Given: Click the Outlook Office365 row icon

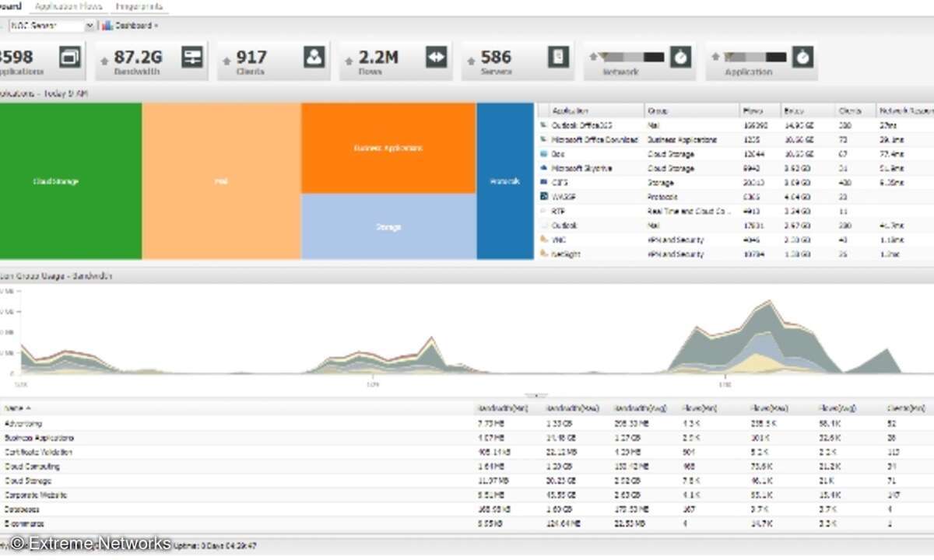Looking at the screenshot, I should (543, 125).
